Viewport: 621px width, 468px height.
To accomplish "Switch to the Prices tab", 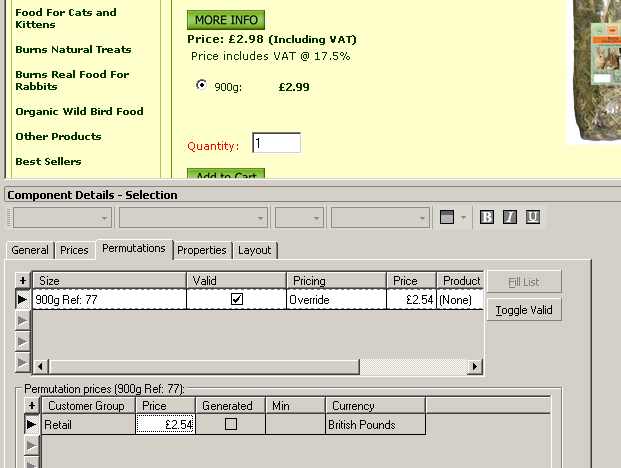I will coord(74,250).
